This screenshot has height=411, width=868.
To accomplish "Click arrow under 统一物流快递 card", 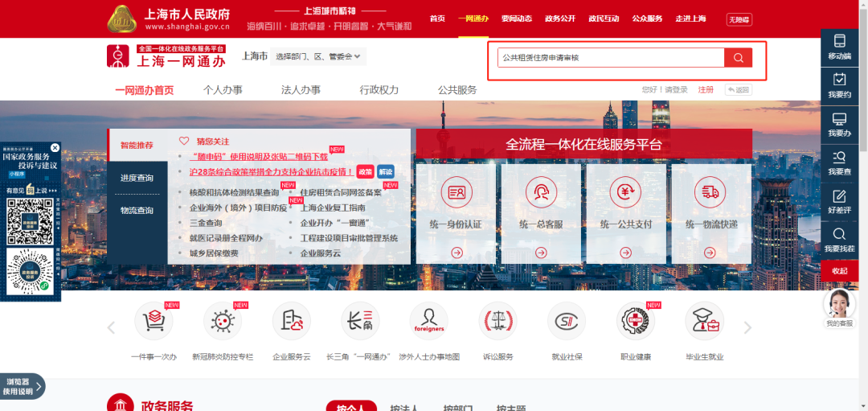I will (x=710, y=253).
